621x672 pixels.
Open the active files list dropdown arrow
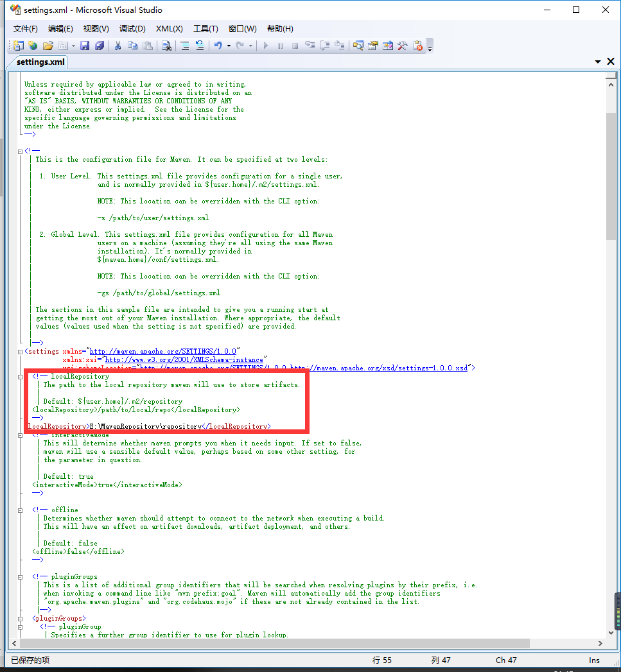[x=598, y=62]
